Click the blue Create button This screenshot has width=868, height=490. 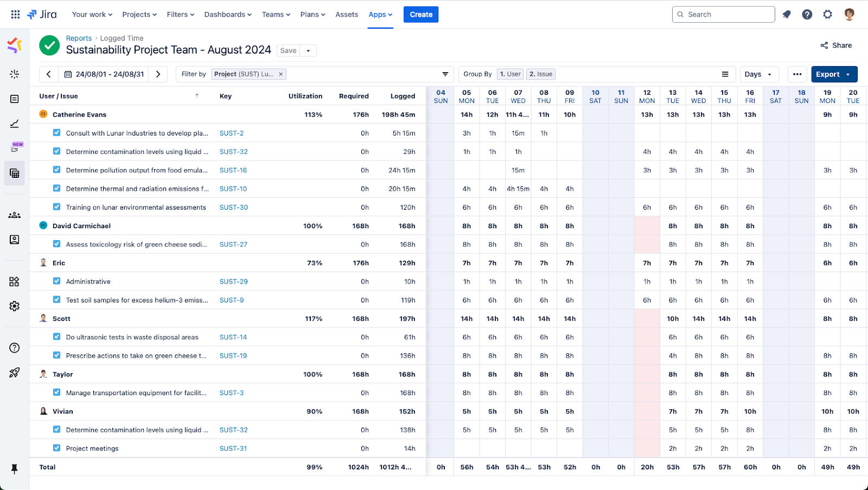pos(421,15)
